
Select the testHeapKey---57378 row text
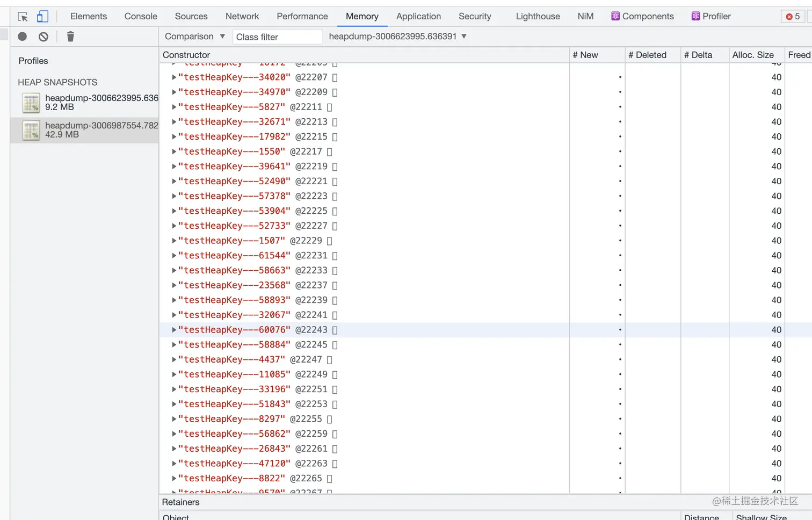pyautogui.click(x=234, y=196)
